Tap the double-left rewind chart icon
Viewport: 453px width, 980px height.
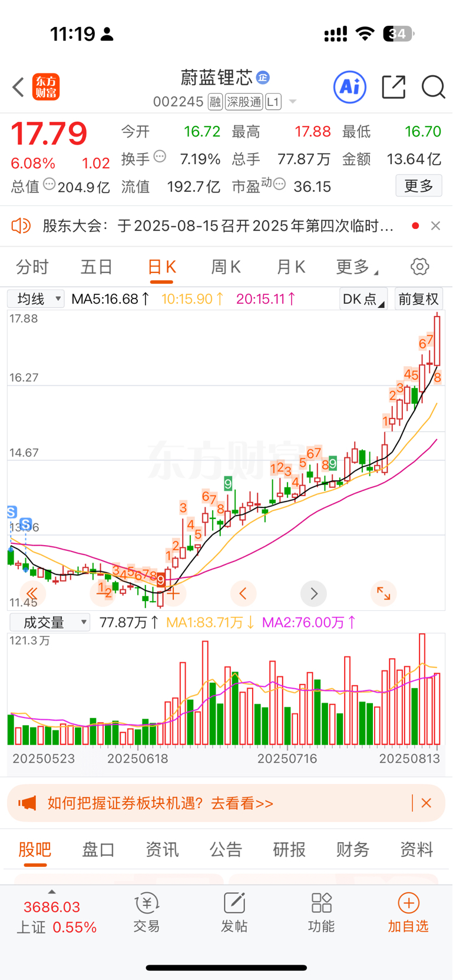pos(32,593)
